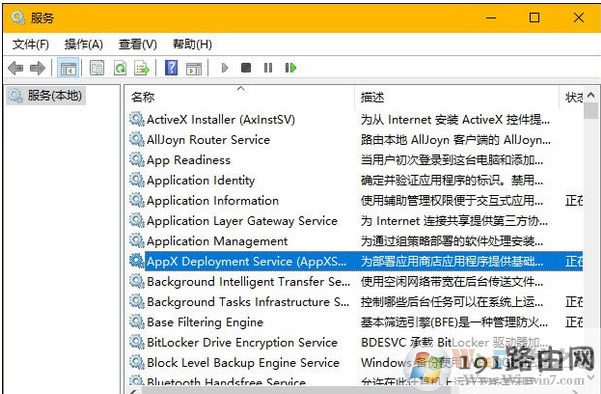The height and width of the screenshot is (394, 601).
Task: Stop the service with the square button
Action: (246, 68)
